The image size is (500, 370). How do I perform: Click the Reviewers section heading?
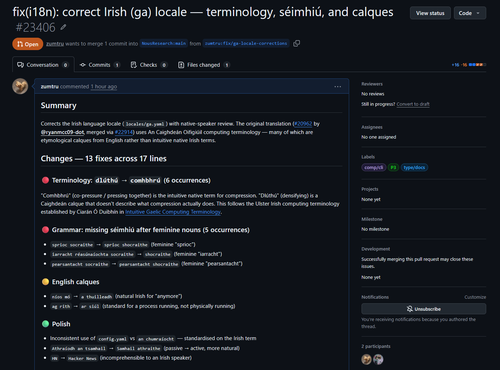point(372,84)
